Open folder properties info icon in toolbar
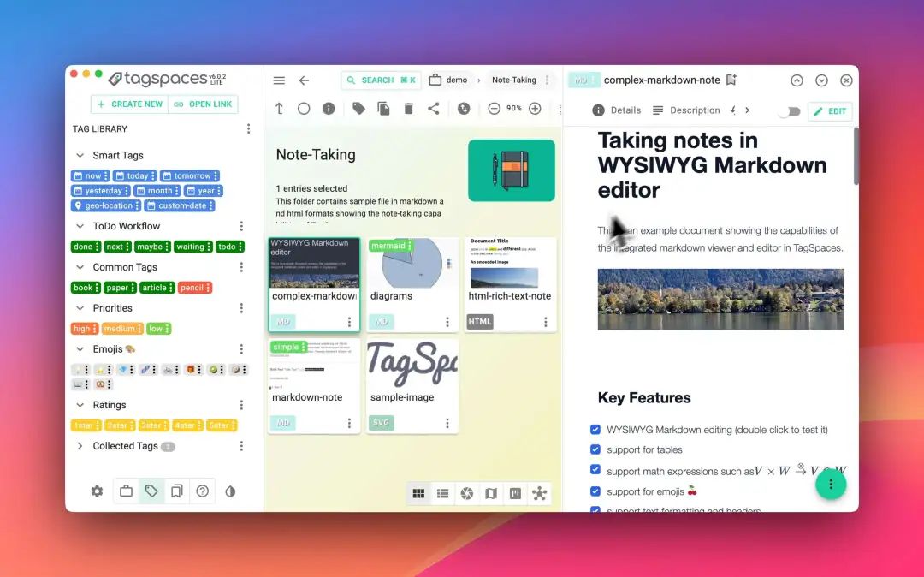 [329, 109]
